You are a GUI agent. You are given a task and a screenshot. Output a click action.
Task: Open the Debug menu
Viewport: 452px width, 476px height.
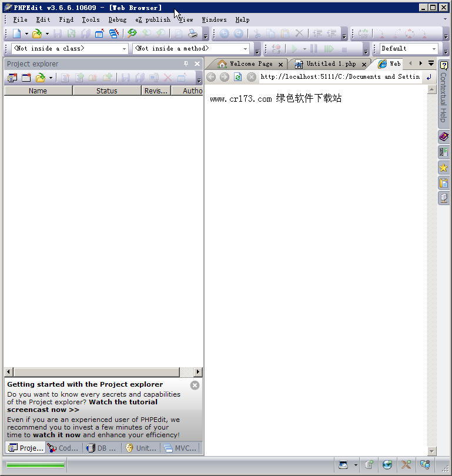(x=118, y=20)
